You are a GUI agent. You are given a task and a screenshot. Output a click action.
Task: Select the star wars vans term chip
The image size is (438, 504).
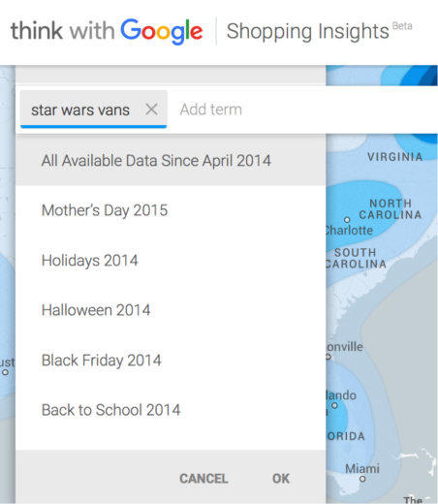coord(80,110)
